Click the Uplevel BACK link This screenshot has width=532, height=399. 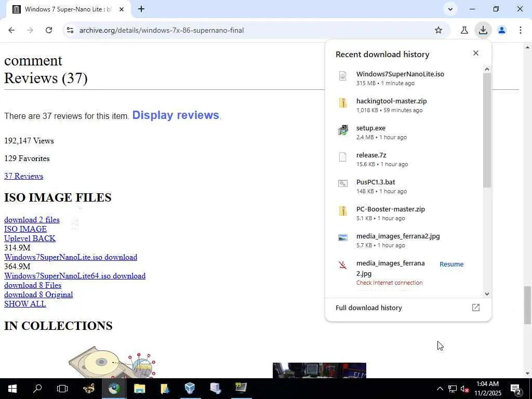[30, 238]
